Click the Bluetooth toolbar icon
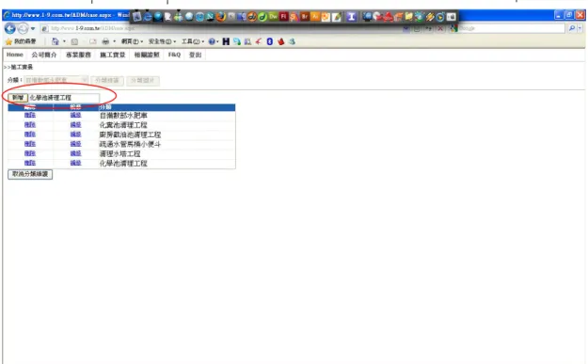The height and width of the screenshot is (364, 588). pyautogui.click(x=270, y=41)
